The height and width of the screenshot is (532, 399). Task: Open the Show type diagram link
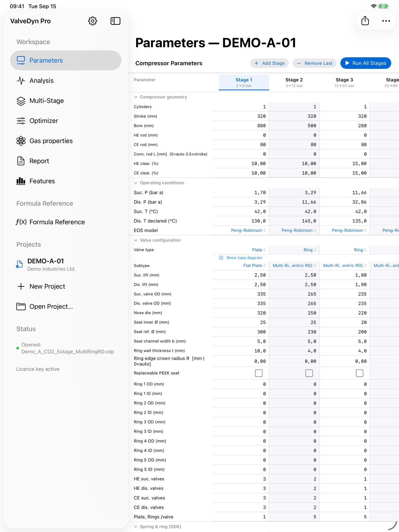click(x=244, y=258)
